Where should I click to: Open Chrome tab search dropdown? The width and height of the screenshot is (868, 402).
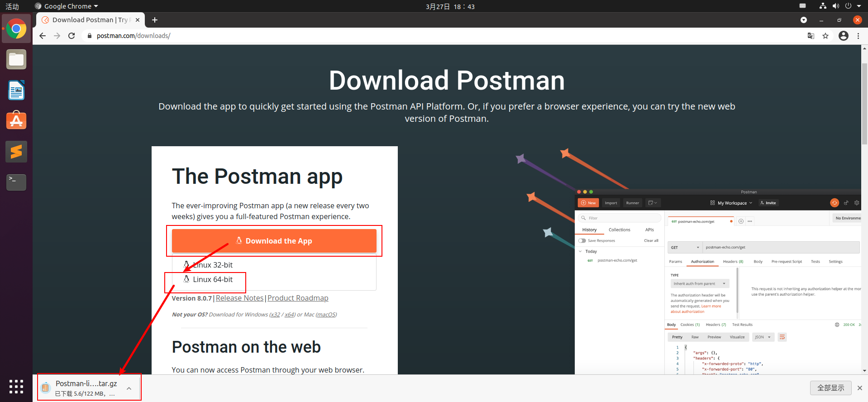click(x=804, y=20)
